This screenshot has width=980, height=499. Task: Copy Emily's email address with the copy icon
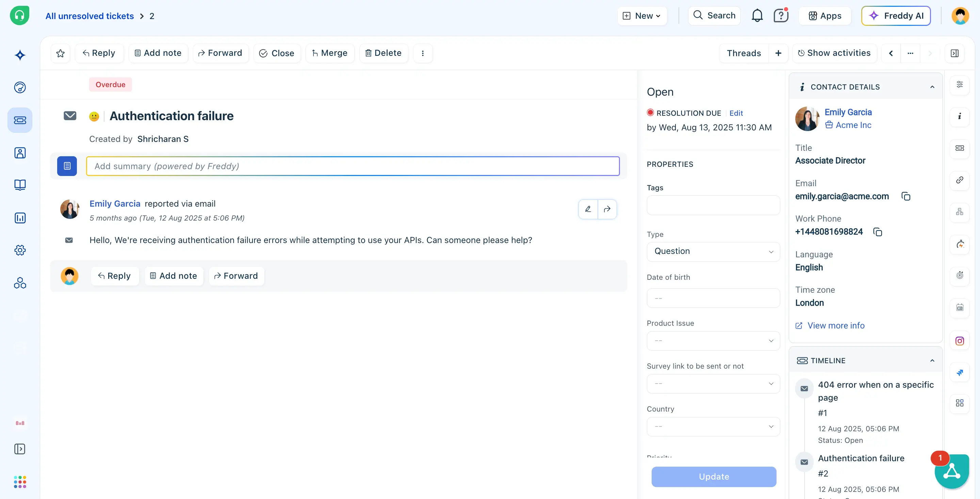tap(906, 196)
